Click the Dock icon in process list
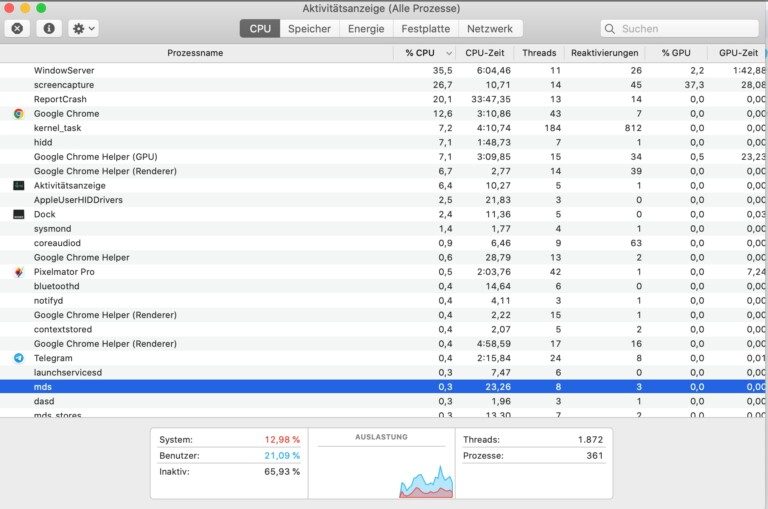 tap(19, 215)
